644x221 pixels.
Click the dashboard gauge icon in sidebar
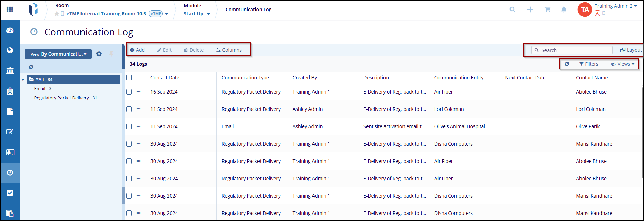pyautogui.click(x=10, y=30)
